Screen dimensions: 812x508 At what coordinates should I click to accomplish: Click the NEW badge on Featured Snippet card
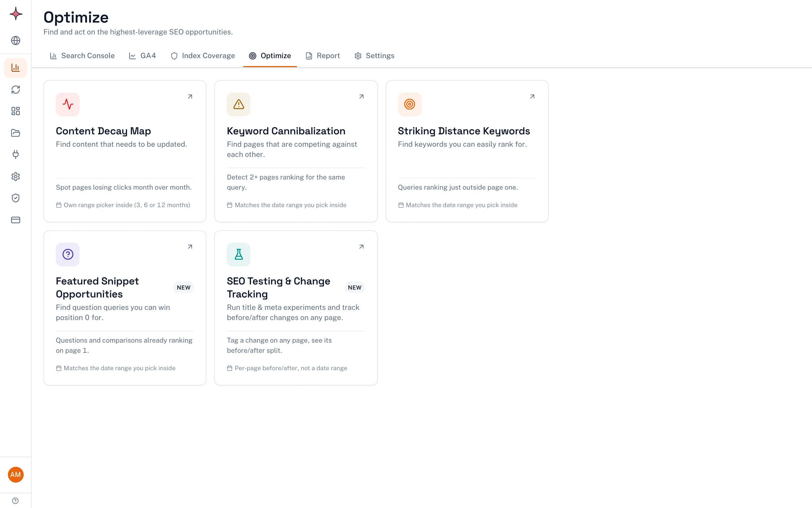coord(184,288)
